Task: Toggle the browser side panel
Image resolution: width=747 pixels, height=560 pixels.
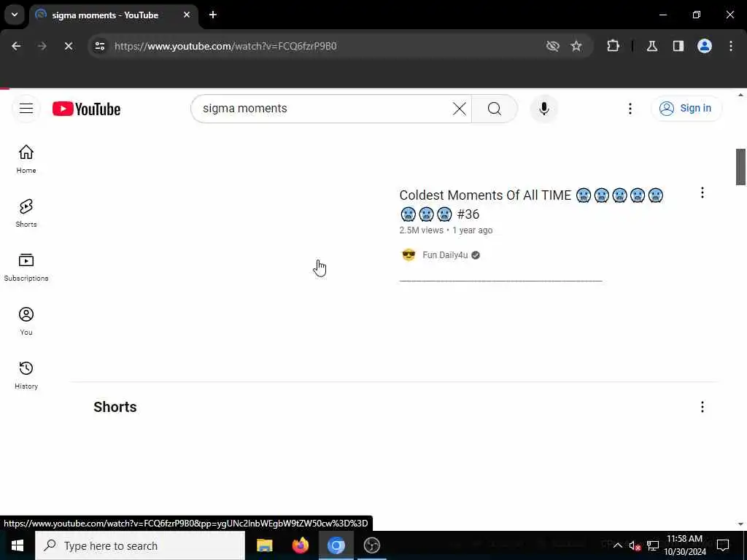Action: (678, 46)
